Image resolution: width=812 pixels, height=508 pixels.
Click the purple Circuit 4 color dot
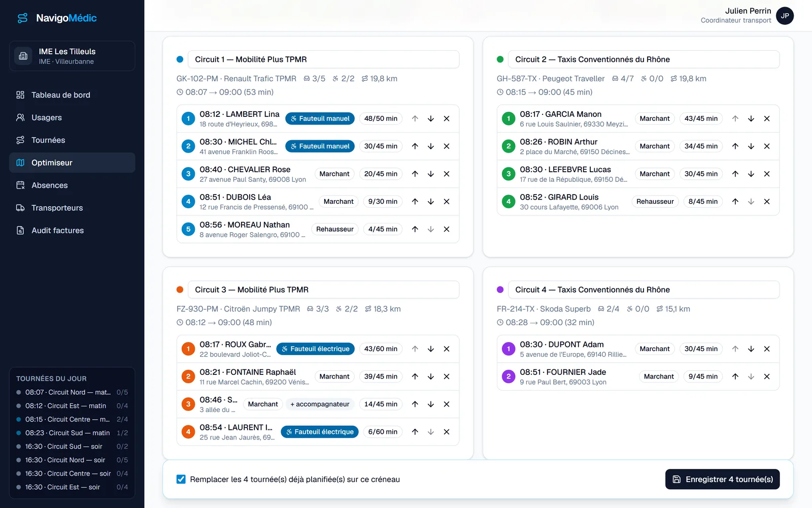coord(500,290)
